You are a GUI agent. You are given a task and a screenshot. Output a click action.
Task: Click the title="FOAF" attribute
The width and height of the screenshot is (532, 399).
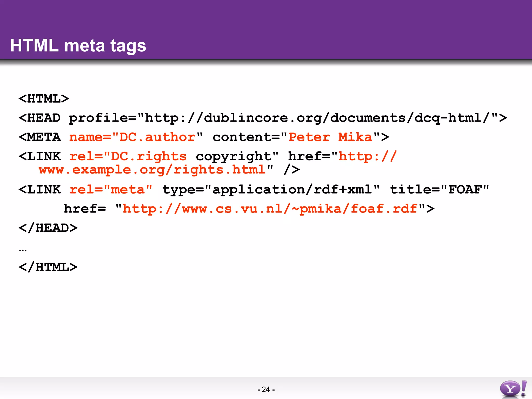(440, 190)
